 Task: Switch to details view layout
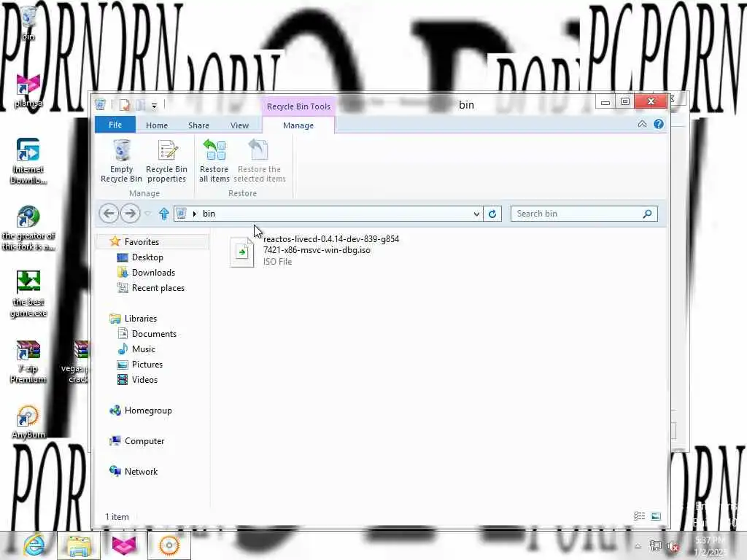[x=639, y=516]
